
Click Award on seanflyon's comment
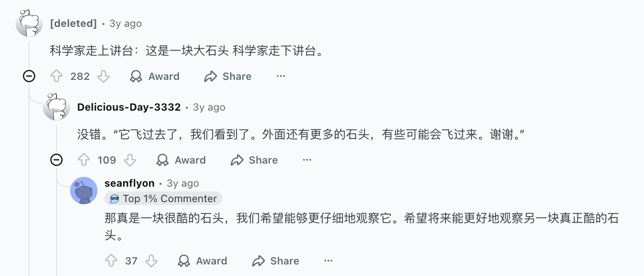(x=202, y=261)
